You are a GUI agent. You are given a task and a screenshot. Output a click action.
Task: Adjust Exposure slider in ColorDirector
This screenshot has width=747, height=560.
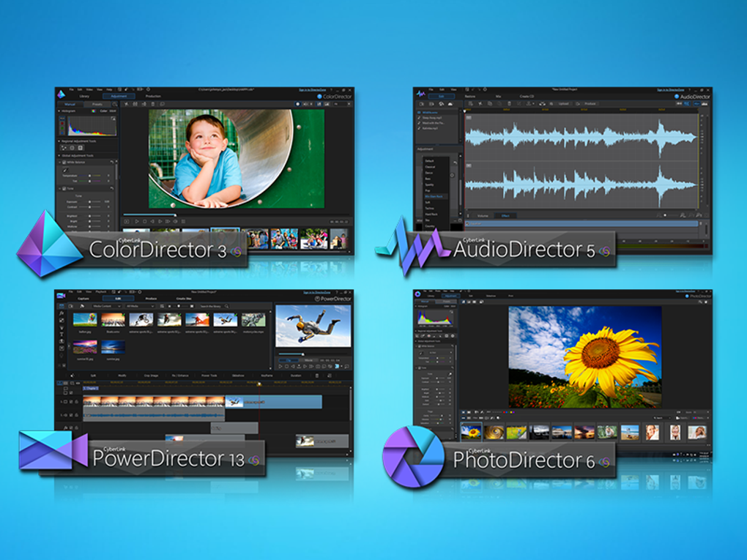(91, 202)
